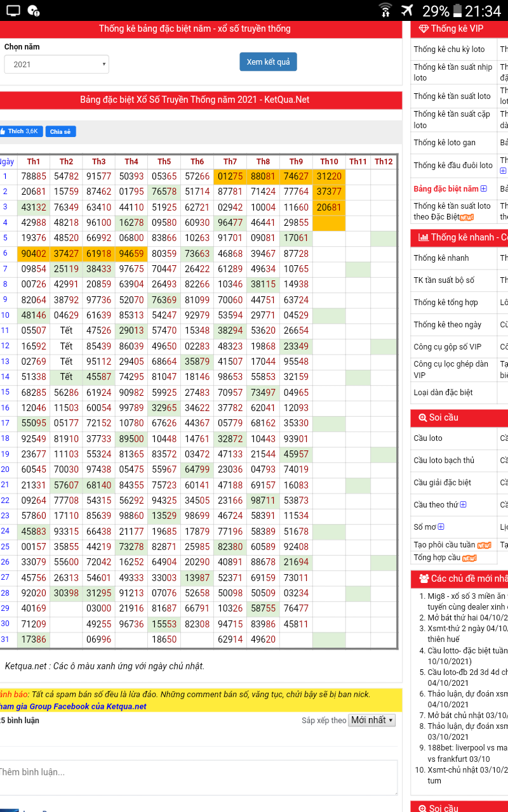This screenshot has width=508, height=812.
Task: Open Thống kê tần suất loto link
Action: pyautogui.click(x=452, y=96)
